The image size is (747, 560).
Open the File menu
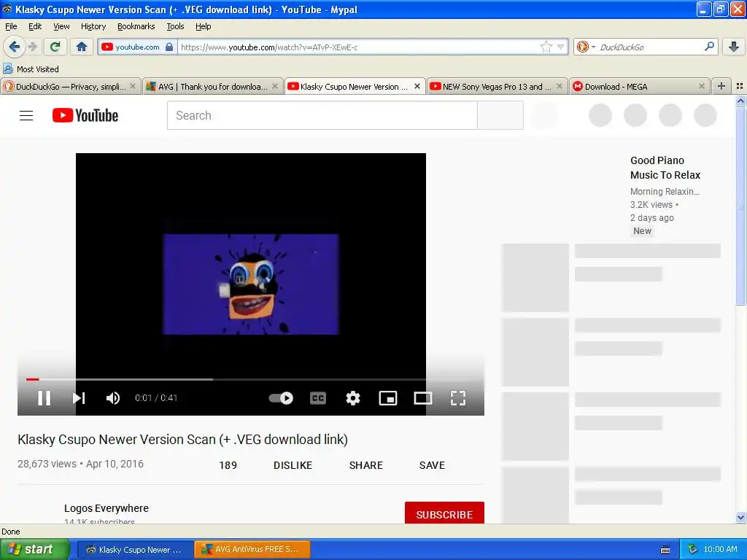pyautogui.click(x=11, y=26)
